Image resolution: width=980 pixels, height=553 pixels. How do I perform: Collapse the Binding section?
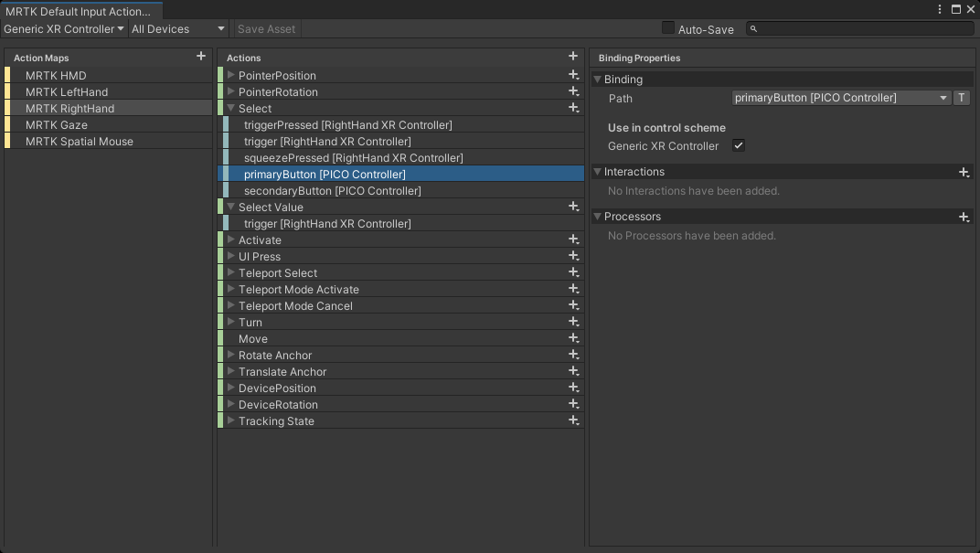597,80
